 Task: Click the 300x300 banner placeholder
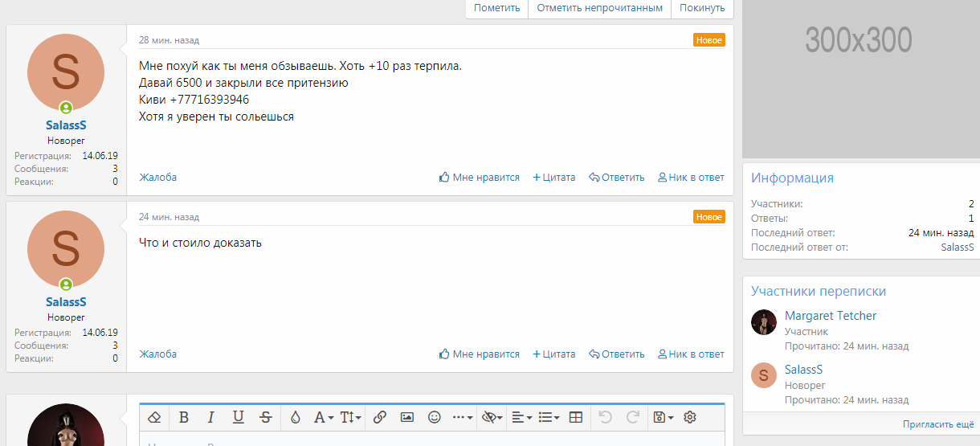tap(861, 79)
